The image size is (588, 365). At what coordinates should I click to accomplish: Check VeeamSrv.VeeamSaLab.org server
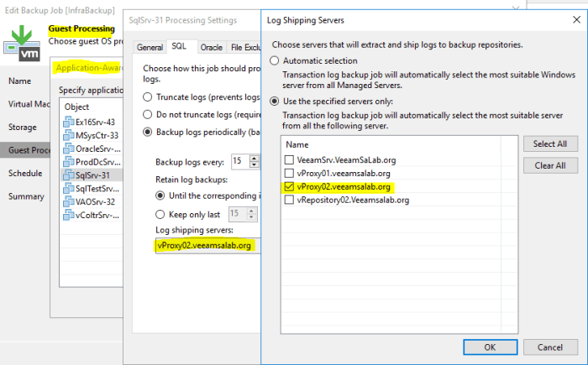(x=289, y=160)
